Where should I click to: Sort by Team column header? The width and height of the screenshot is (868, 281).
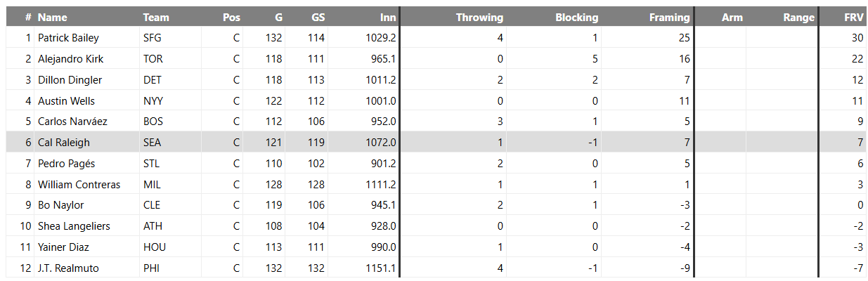point(156,18)
